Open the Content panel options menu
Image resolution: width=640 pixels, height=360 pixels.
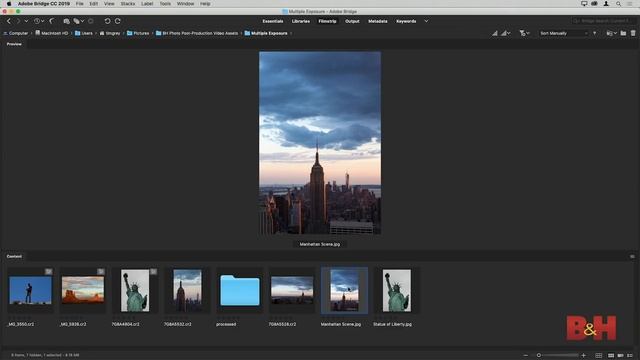click(x=632, y=256)
